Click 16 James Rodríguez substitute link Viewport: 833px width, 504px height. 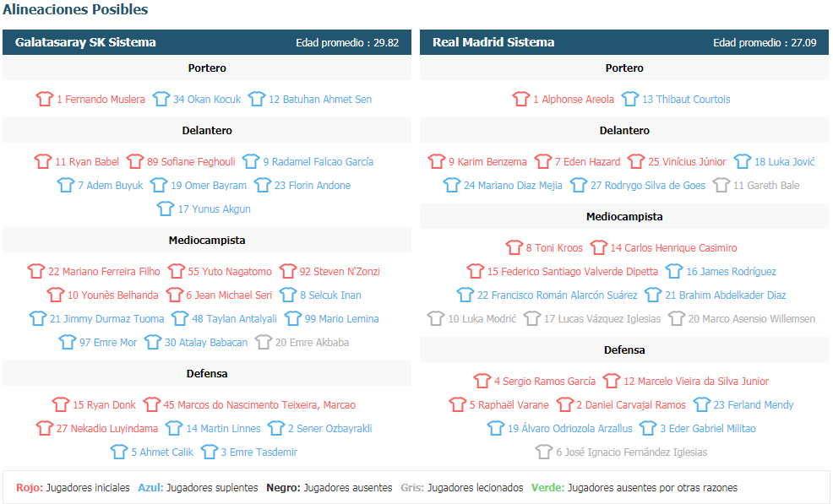click(731, 271)
